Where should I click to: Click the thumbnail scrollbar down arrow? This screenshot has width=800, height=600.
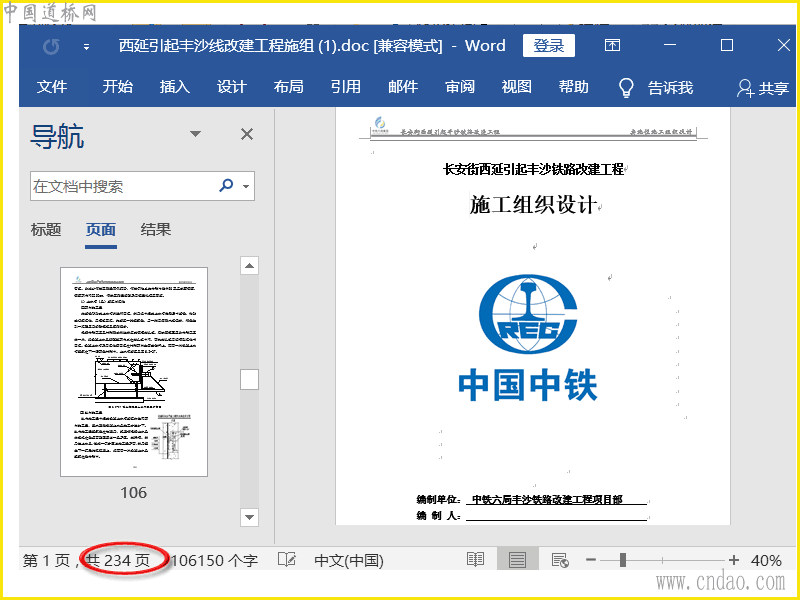[249, 517]
